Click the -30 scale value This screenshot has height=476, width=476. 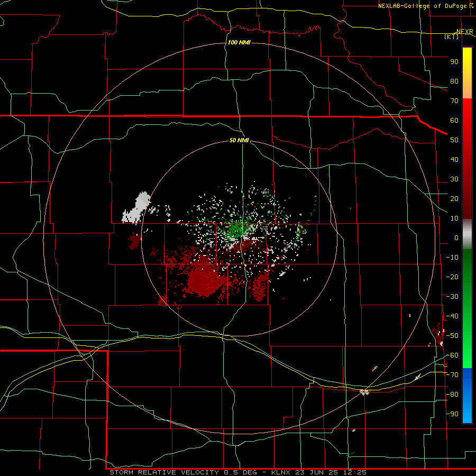[452, 297]
